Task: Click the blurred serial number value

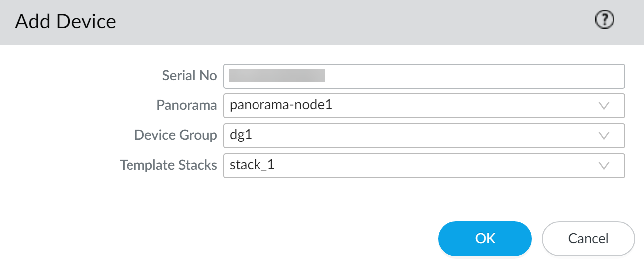Action: (276, 76)
